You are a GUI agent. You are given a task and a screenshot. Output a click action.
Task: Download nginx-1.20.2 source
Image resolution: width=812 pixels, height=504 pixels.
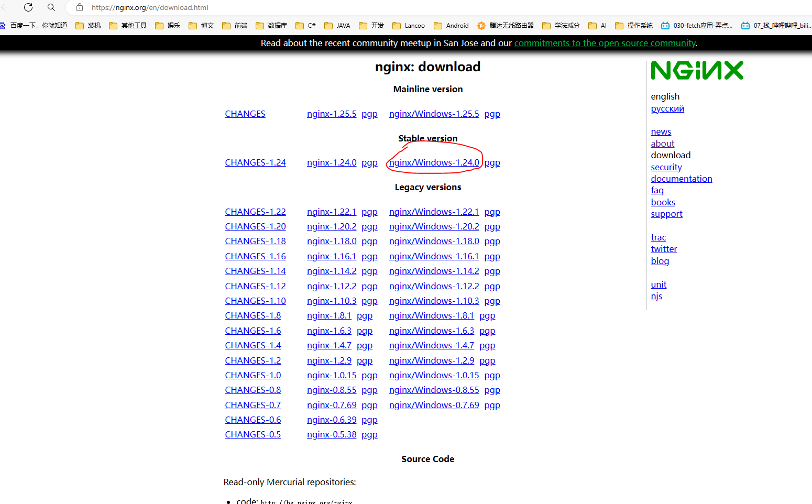[x=332, y=226]
